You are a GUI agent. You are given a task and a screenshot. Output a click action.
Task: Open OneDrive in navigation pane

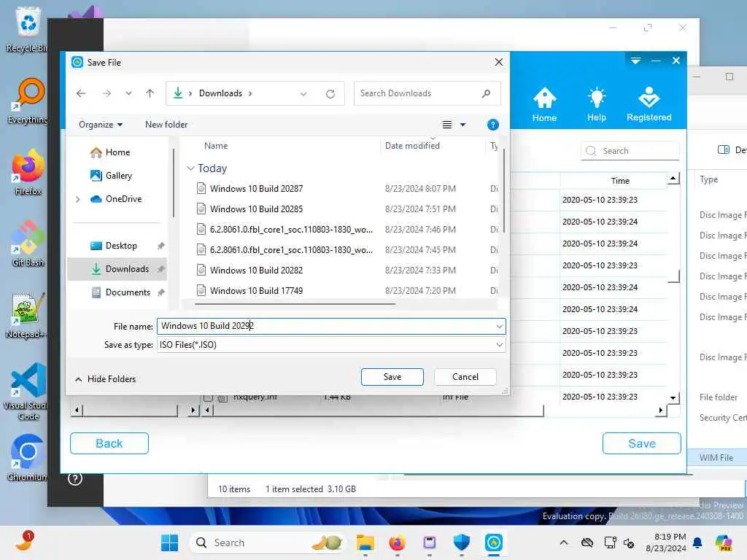116,199
